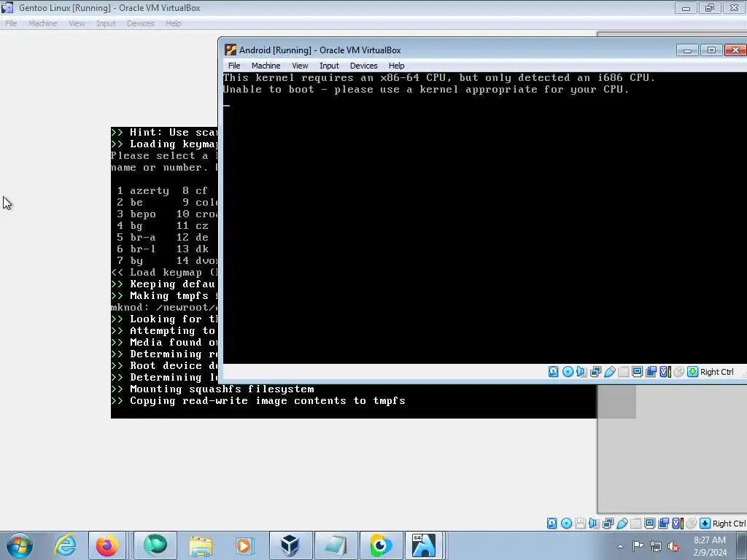Open Devices menu in Gentoo Linux window
Viewport: 747px width, 560px height.
point(141,23)
